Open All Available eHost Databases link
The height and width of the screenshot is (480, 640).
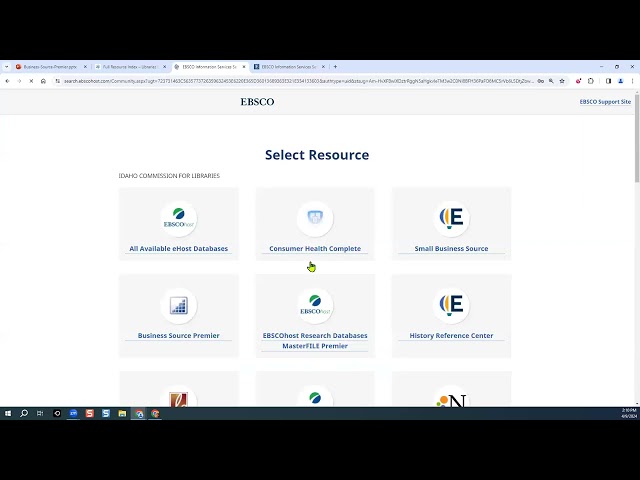pyautogui.click(x=178, y=249)
